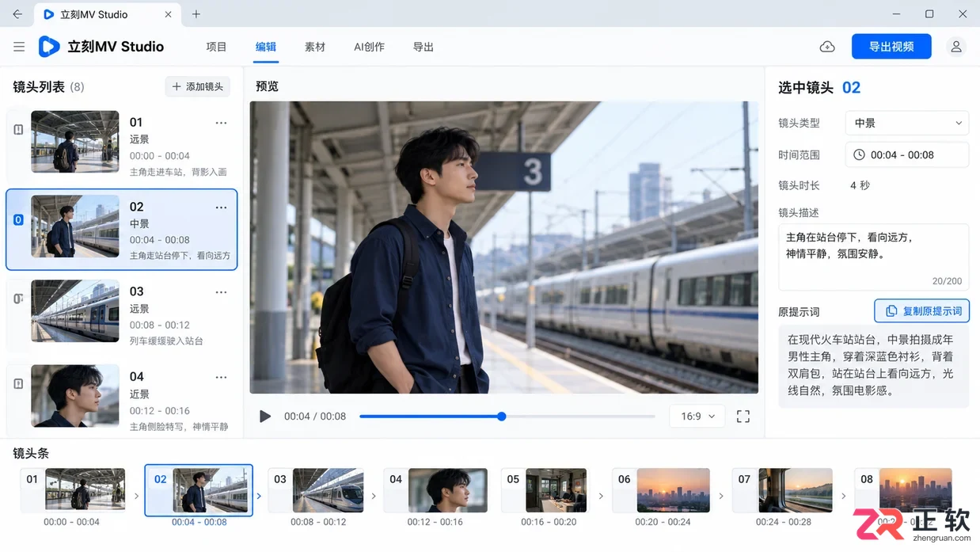The height and width of the screenshot is (552, 980).
Task: Click the 导出视频 button
Action: coord(891,47)
